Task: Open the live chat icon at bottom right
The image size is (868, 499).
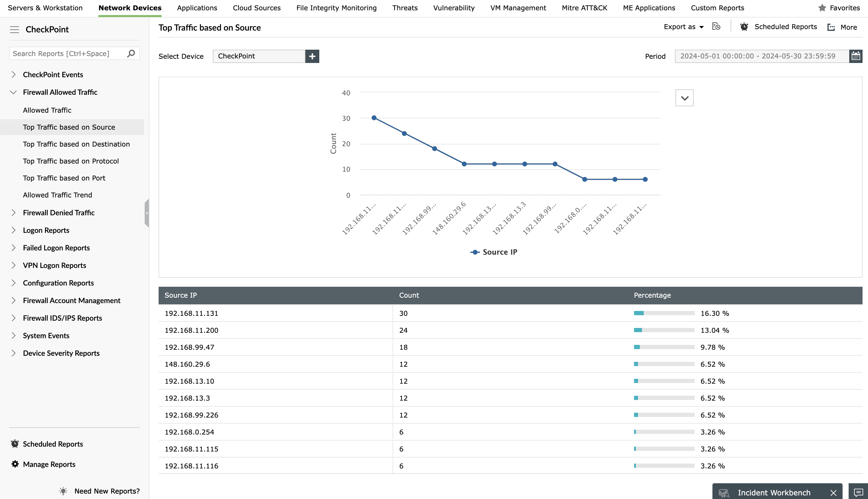Action: pos(858,492)
